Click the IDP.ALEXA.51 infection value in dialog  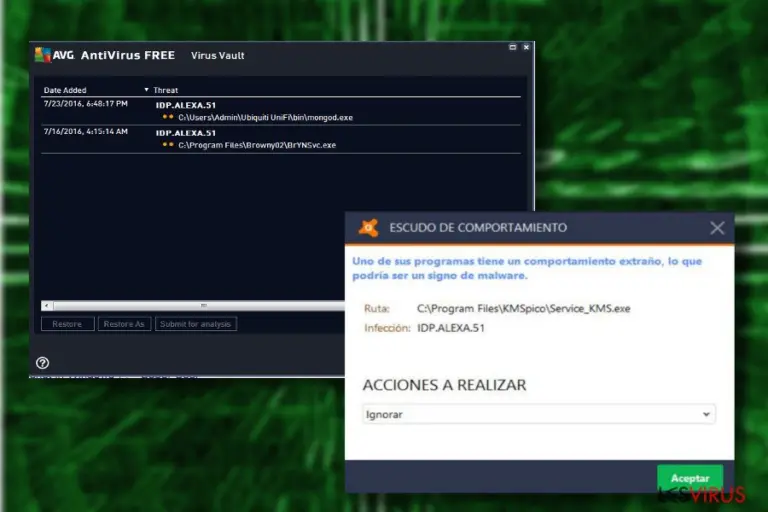[451, 328]
